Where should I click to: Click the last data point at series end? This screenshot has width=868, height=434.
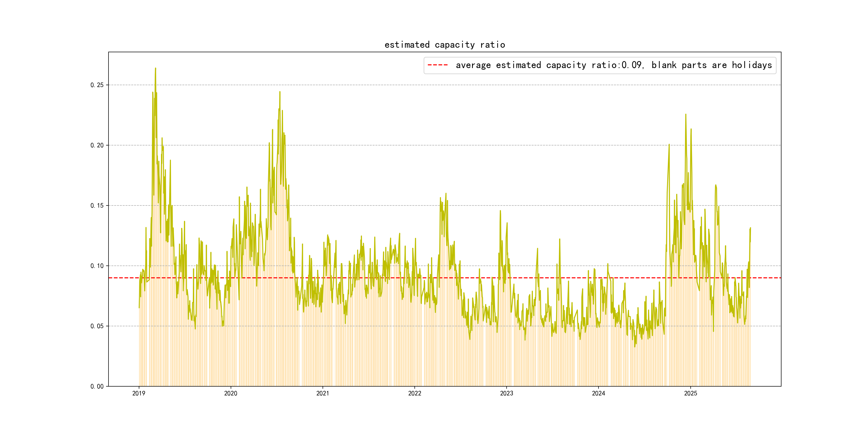coord(750,228)
